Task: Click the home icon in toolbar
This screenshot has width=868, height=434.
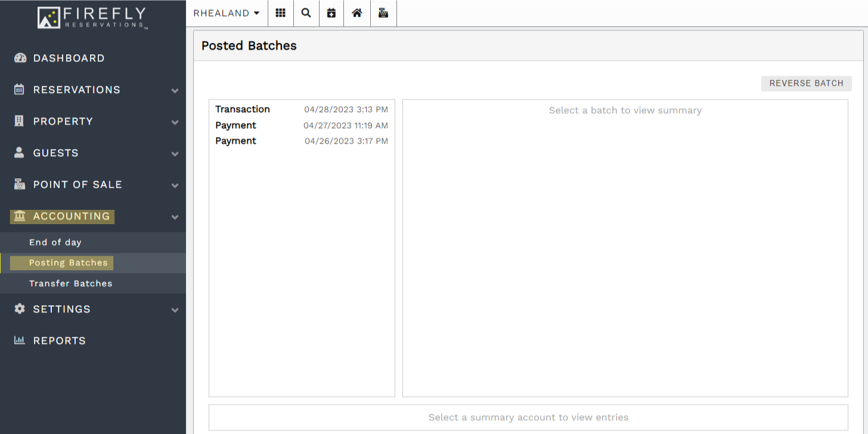Action: point(357,13)
